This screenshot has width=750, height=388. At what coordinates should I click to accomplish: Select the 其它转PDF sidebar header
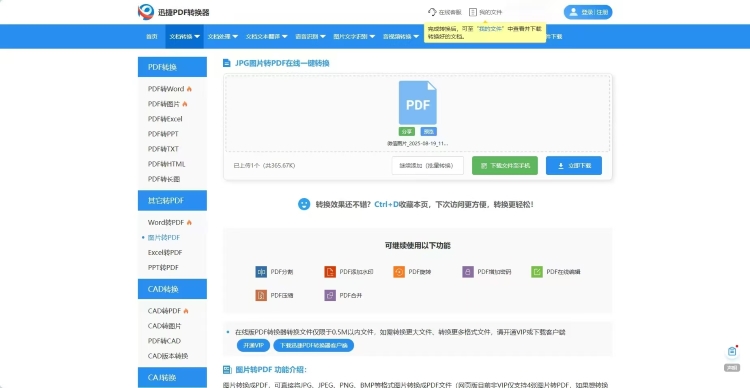(172, 200)
